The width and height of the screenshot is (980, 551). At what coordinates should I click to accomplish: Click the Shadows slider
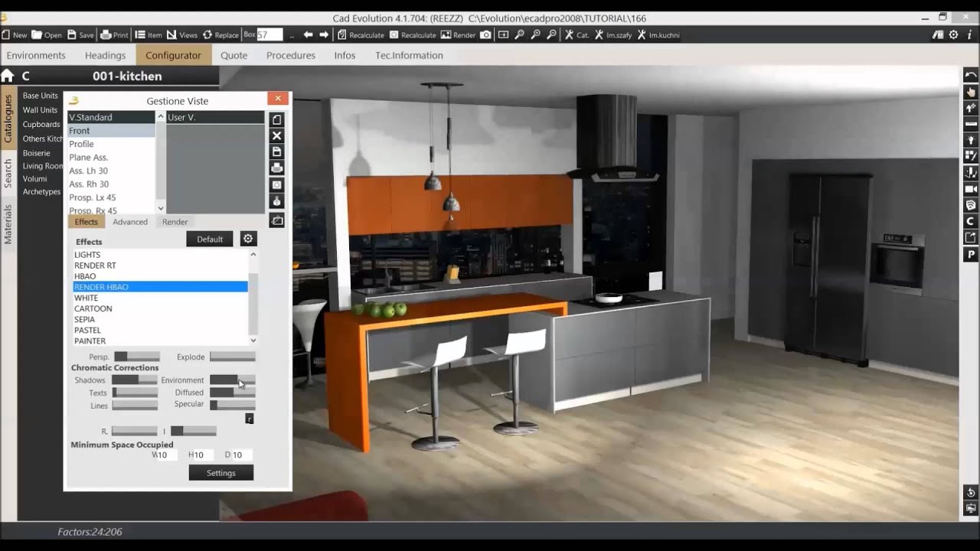pos(135,380)
